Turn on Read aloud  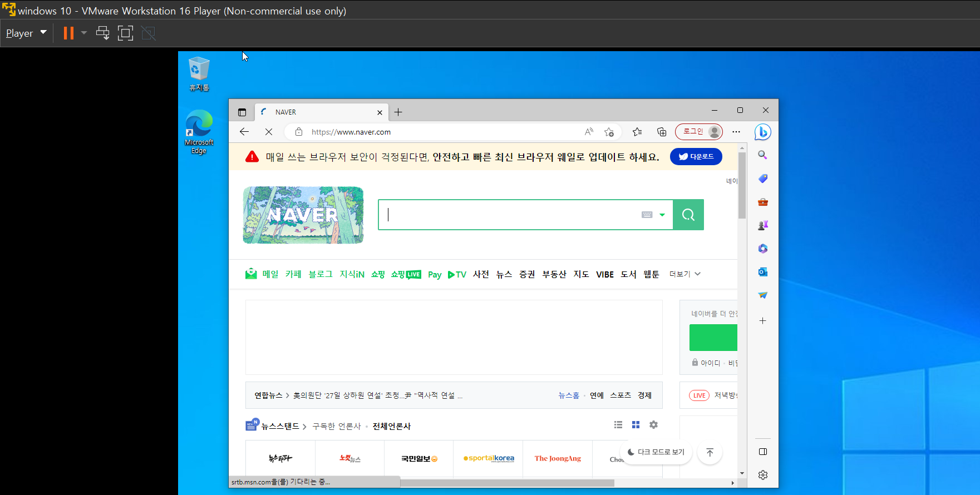pyautogui.click(x=589, y=132)
